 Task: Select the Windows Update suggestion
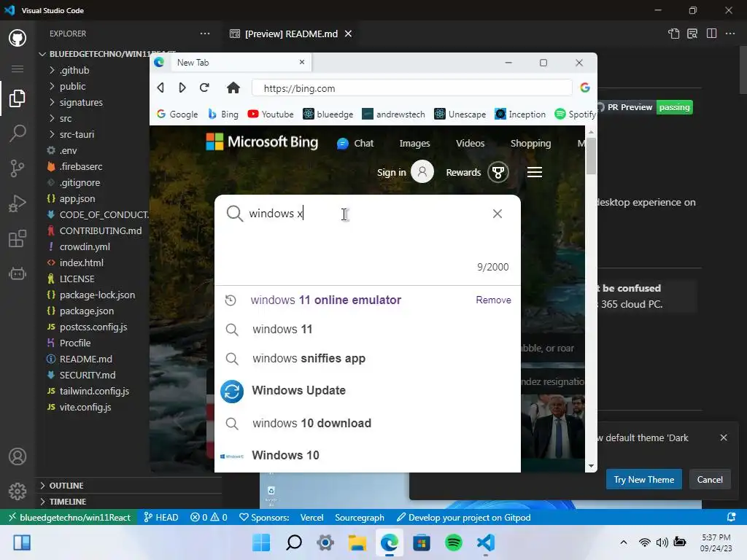[368, 391]
